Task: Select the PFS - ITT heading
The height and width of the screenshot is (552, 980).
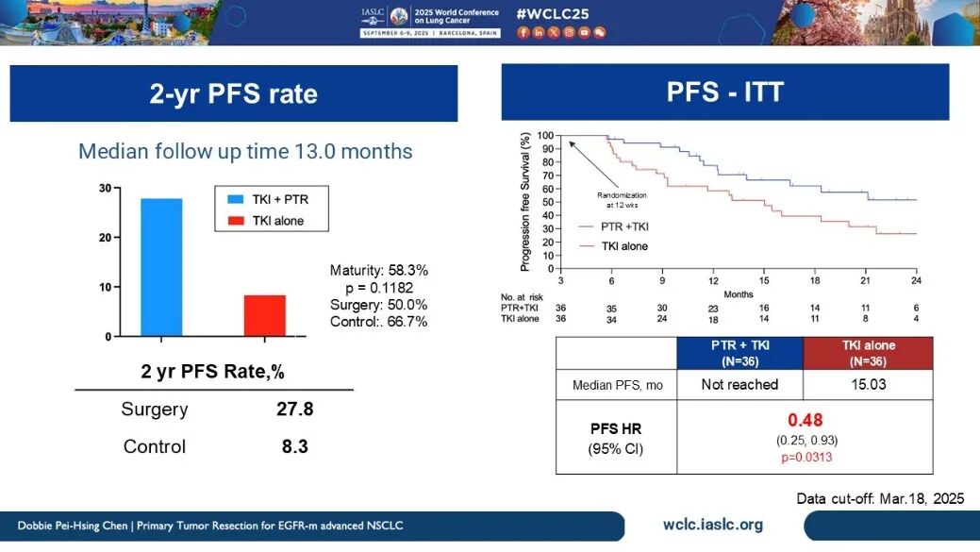Action: [724, 92]
